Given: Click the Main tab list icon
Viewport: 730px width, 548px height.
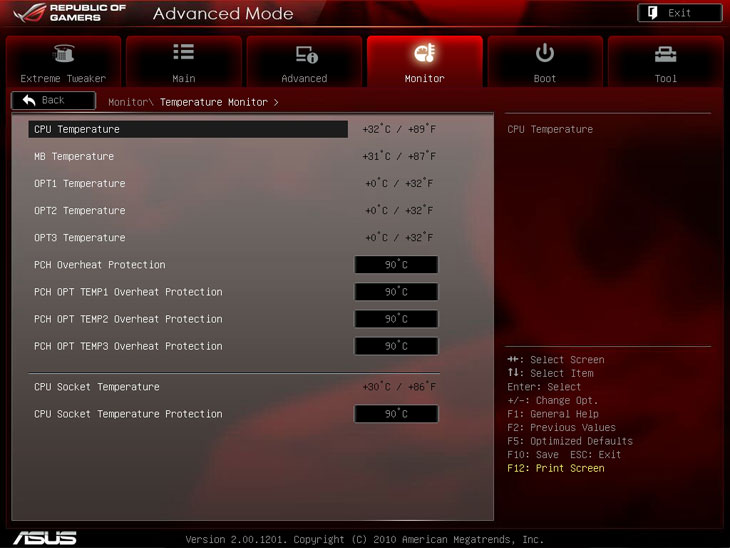Looking at the screenshot, I should (x=184, y=53).
